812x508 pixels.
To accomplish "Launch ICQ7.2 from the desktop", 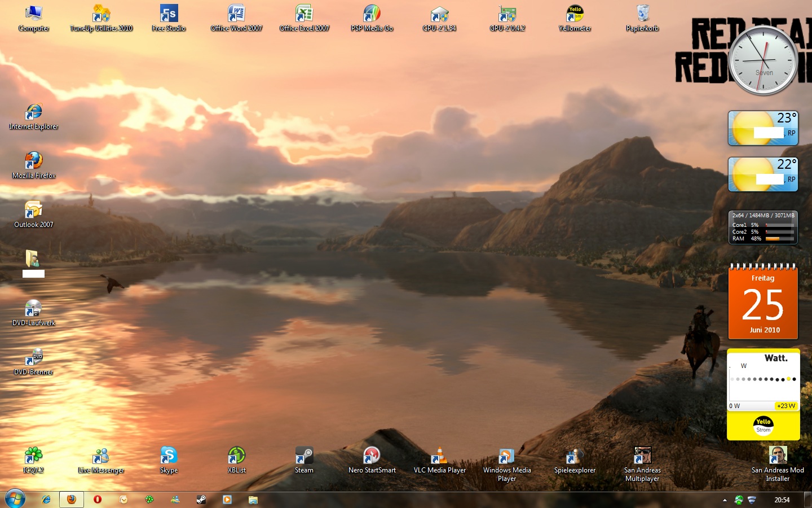I will pyautogui.click(x=34, y=460).
